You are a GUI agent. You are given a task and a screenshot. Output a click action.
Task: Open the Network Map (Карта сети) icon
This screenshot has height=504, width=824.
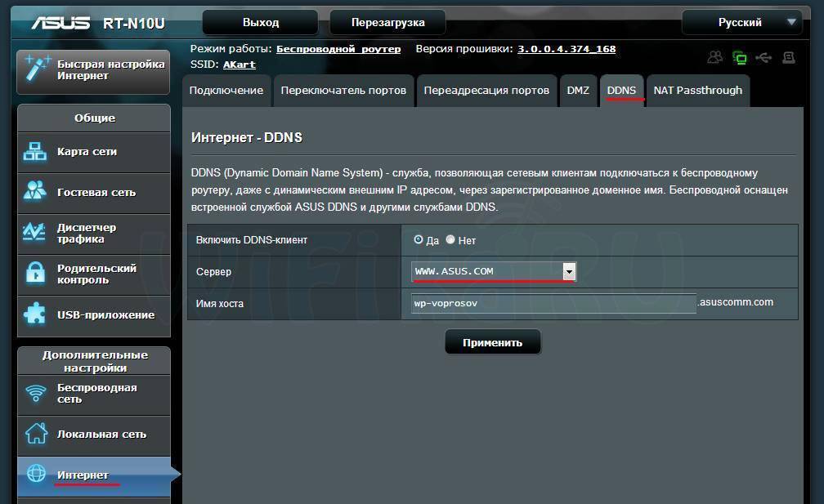pyautogui.click(x=35, y=152)
